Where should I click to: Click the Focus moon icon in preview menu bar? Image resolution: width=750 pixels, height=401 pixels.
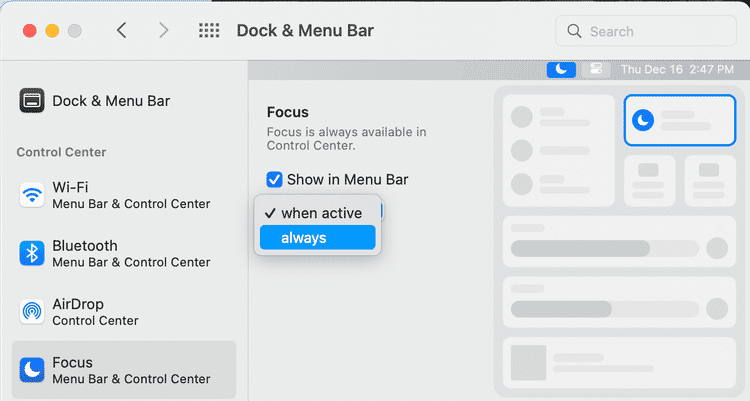[x=562, y=69]
